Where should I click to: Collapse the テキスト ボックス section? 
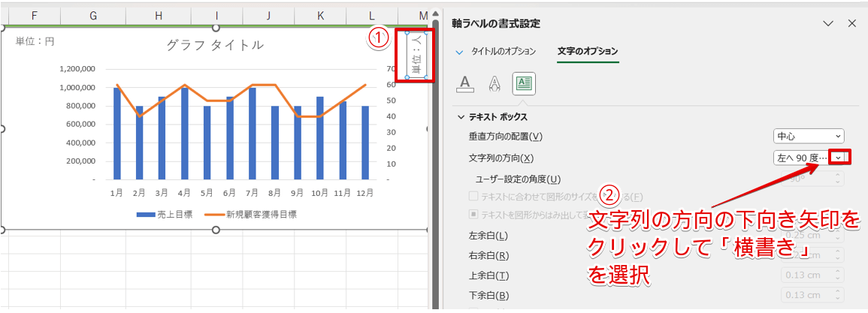point(461,117)
